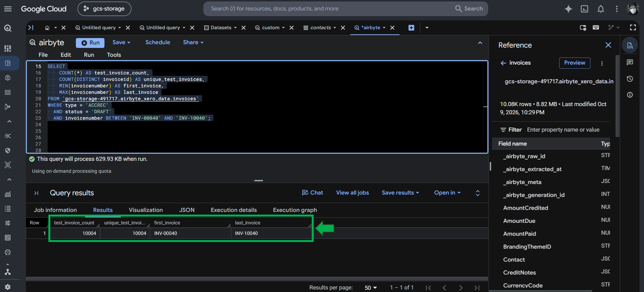Expand the Share dropdown
The width and height of the screenshot is (644, 292).
click(x=193, y=42)
